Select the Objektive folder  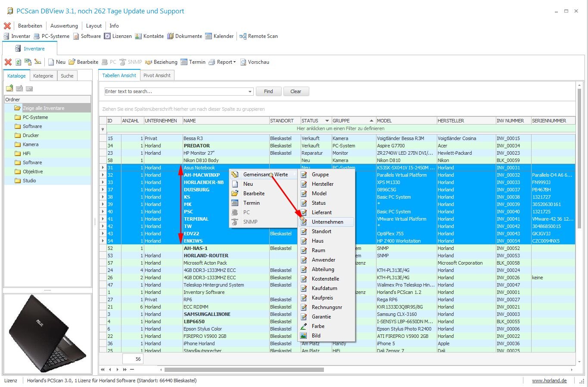pyautogui.click(x=33, y=172)
